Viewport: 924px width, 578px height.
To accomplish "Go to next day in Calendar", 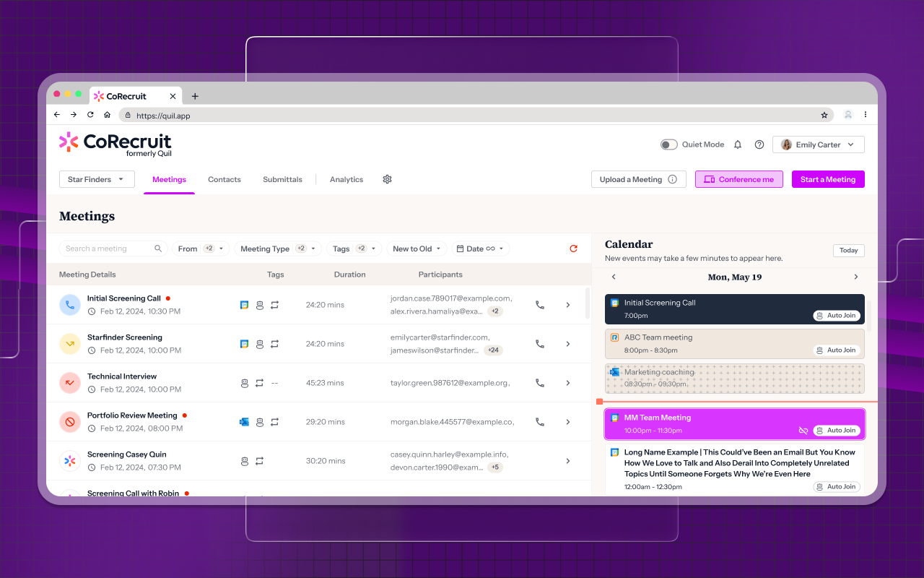I will tap(856, 277).
